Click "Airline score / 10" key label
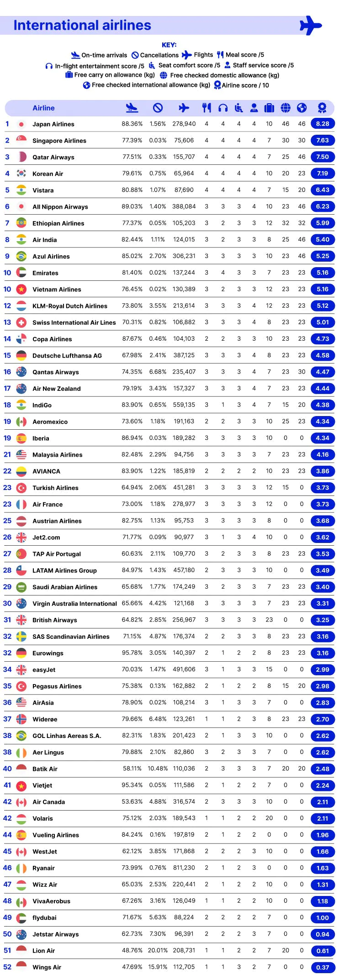 [x=245, y=85]
